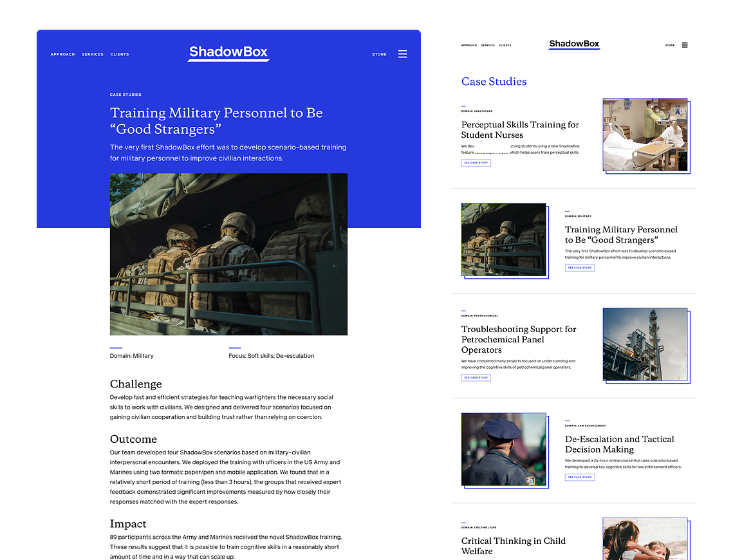
Task: Click petrochemical refinery tower thumbnail
Action: click(x=645, y=344)
